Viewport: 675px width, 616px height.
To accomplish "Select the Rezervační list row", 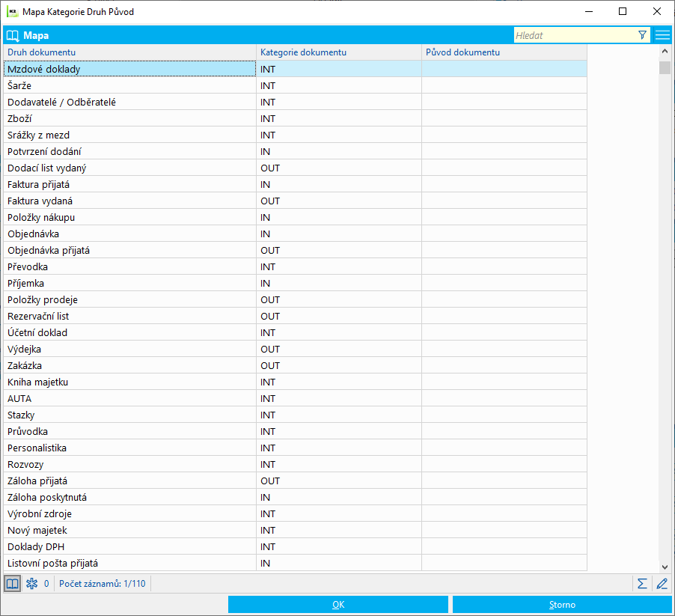I will pos(296,316).
